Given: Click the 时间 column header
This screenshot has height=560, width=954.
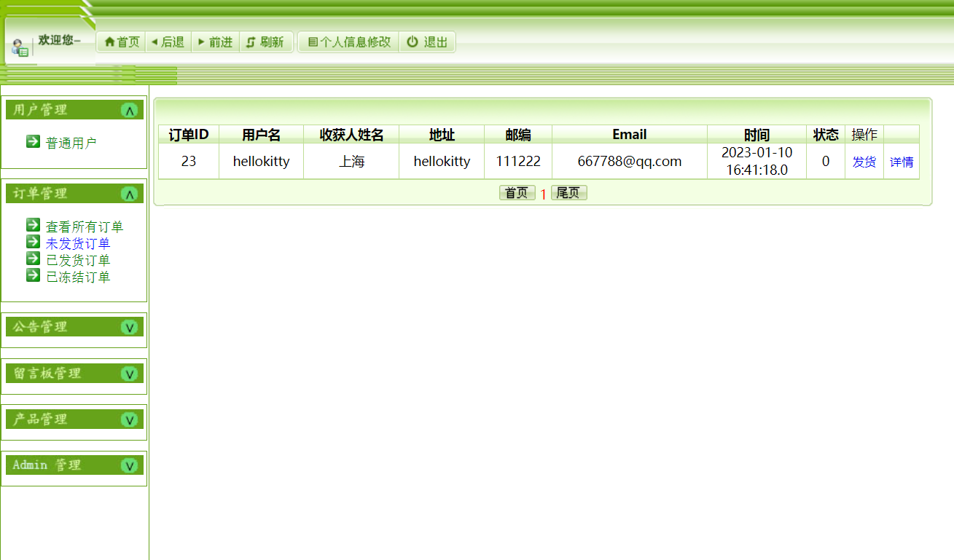Looking at the screenshot, I should [x=757, y=135].
